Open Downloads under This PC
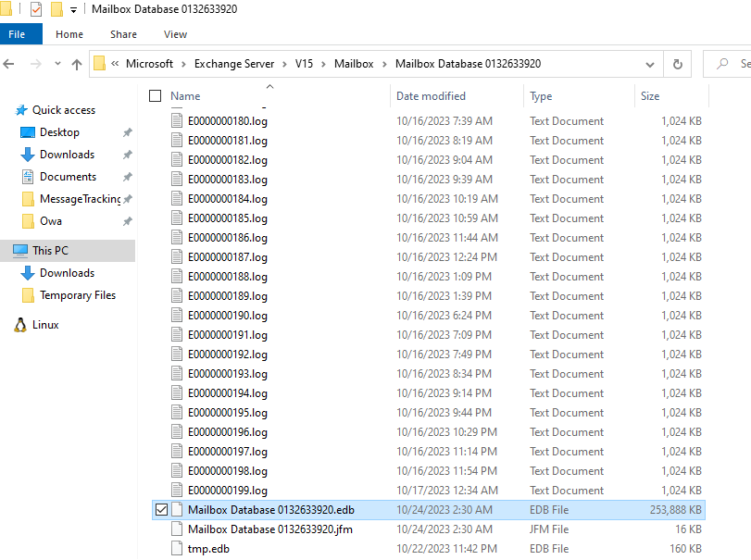This screenshot has height=560, width=751. pos(67,273)
